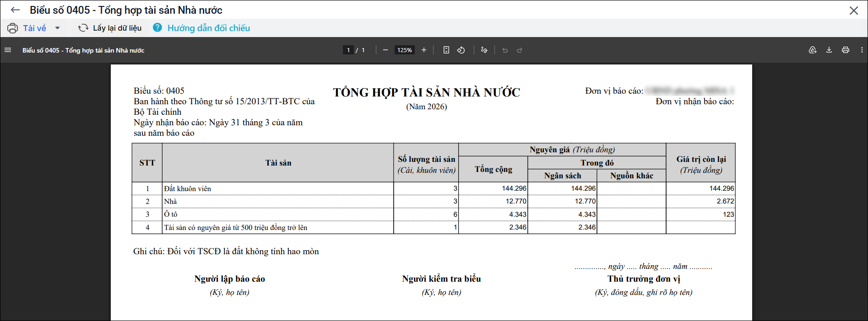Viewport: 868px width, 321px height.
Task: Click the 123 value in Ô tô row
Action: tap(728, 214)
